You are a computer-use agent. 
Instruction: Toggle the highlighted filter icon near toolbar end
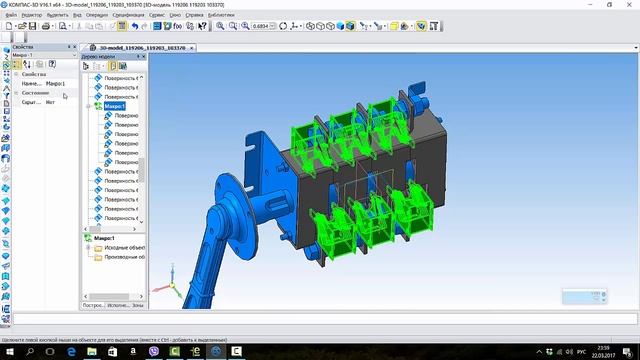[421, 26]
